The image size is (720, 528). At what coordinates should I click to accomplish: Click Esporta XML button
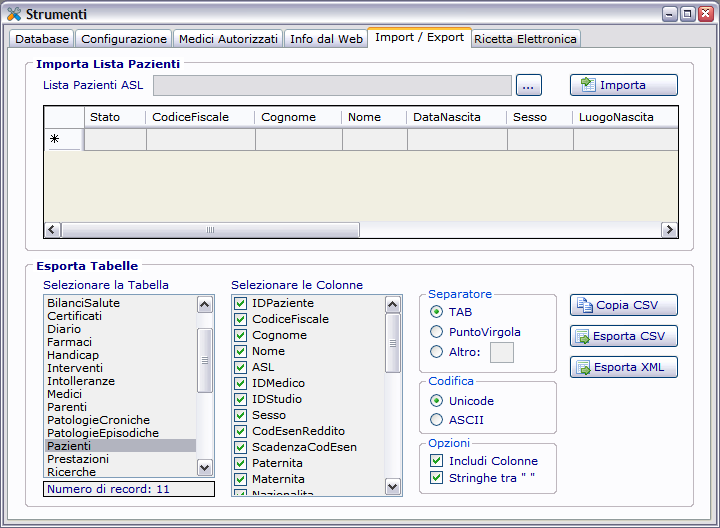point(624,367)
